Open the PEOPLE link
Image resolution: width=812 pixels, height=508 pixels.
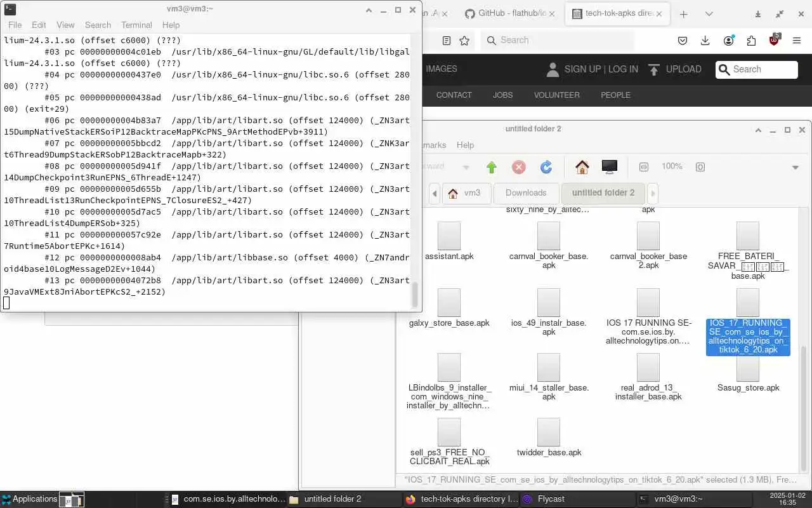click(x=615, y=95)
